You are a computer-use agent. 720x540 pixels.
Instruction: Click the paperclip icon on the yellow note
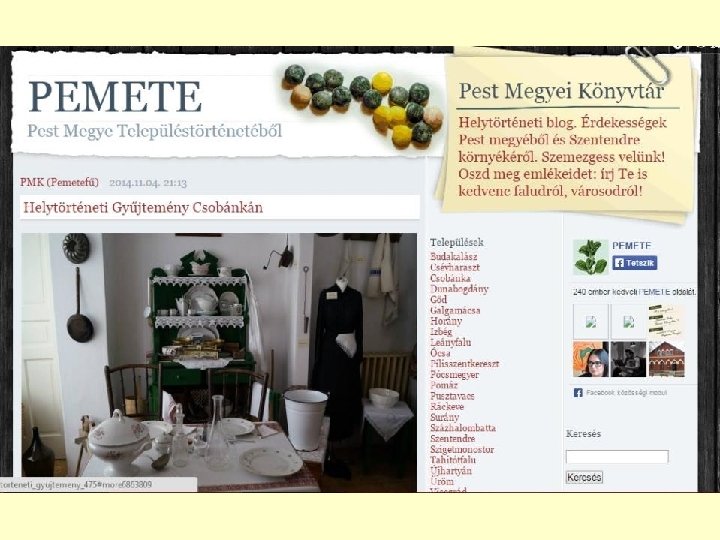[x=649, y=64]
